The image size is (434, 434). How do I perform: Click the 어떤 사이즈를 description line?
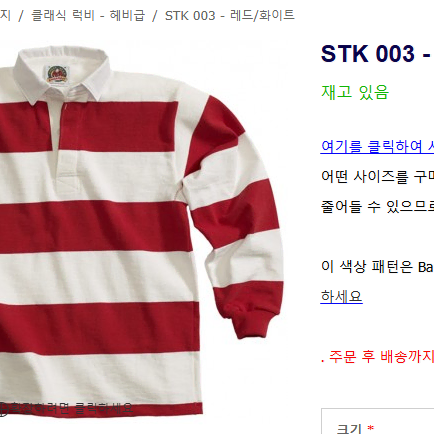click(377, 176)
